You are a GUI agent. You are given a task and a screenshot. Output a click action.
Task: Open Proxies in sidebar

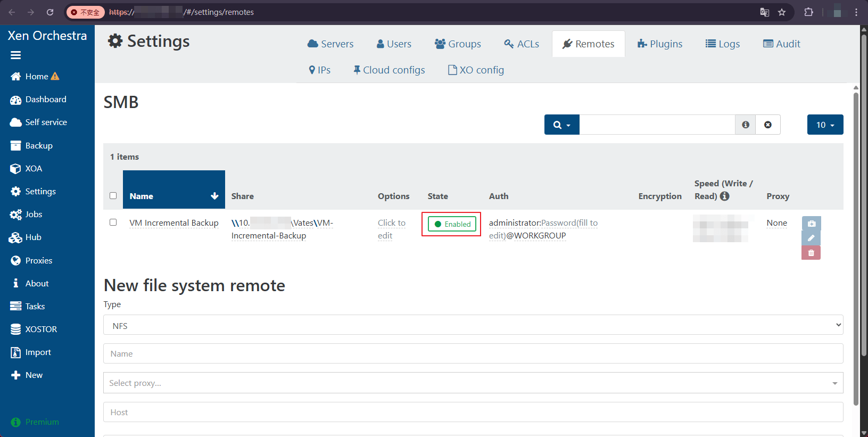coord(31,261)
